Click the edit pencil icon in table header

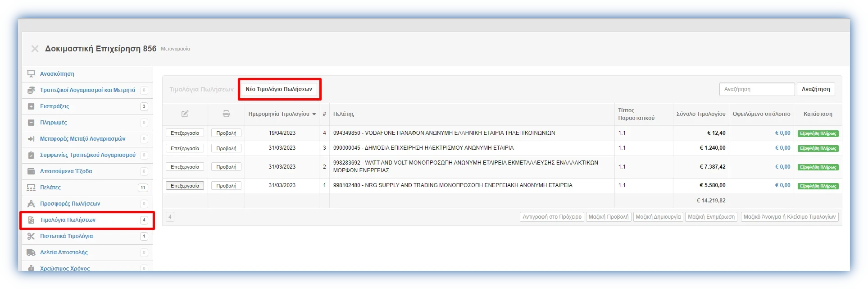click(x=185, y=114)
